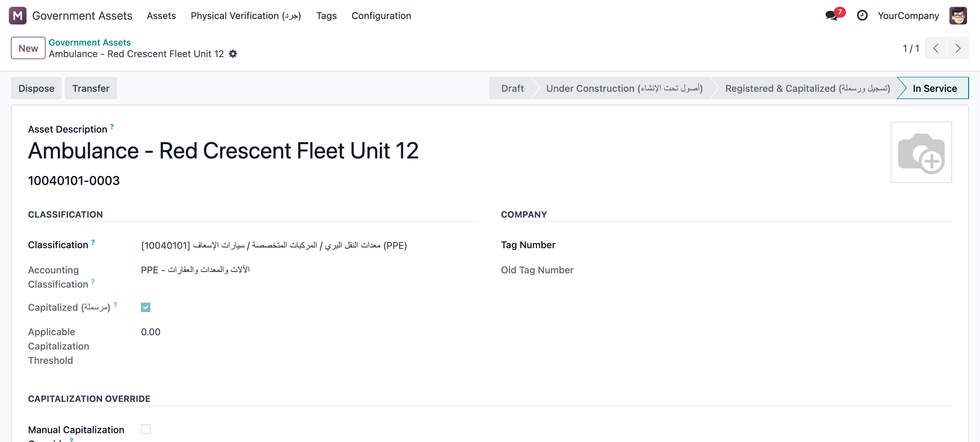Image resolution: width=980 pixels, height=442 pixels.
Task: Go to previous record arrow
Action: (935, 48)
